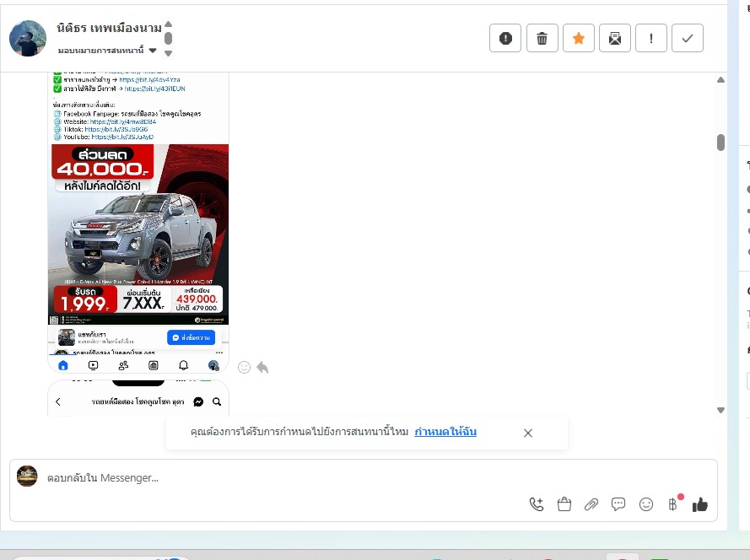Open the Tiktok bit.ly link in message
750x560 pixels.
pos(116,129)
